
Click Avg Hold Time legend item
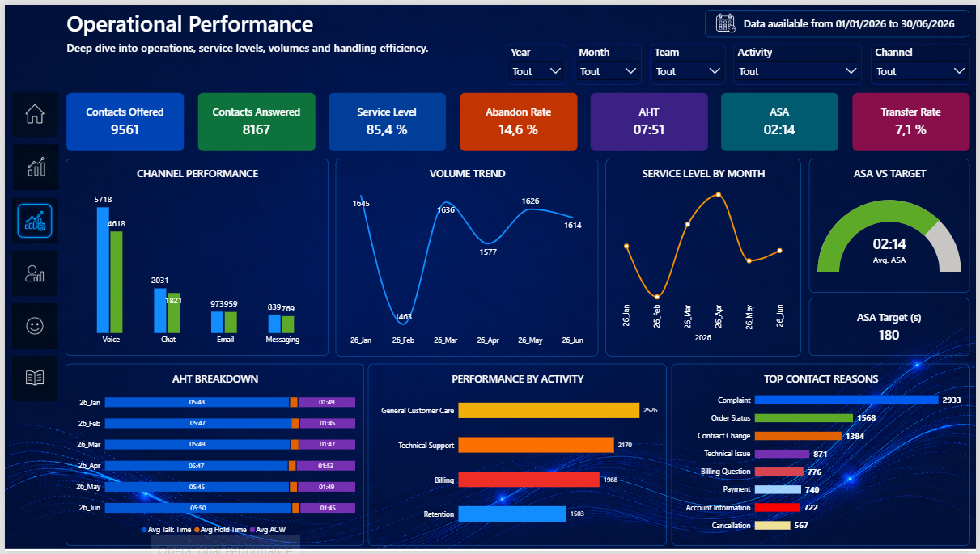pyautogui.click(x=220, y=530)
